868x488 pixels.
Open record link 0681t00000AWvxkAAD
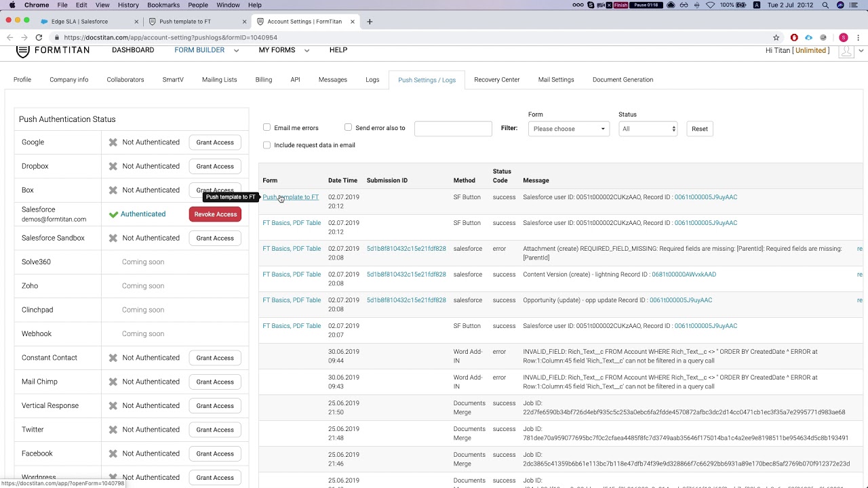tap(684, 274)
